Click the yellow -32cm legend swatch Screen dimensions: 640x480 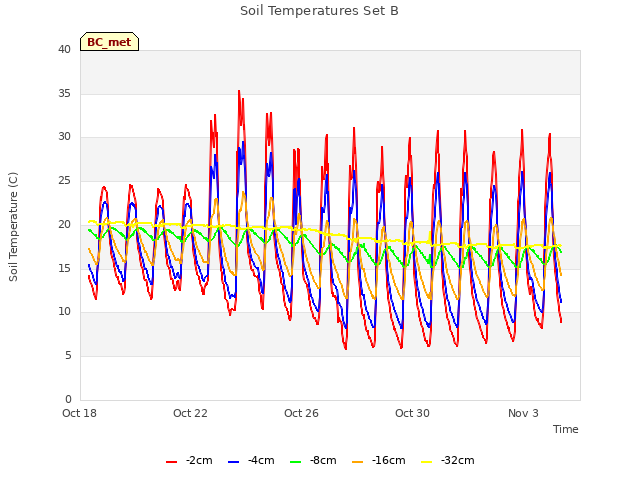(426, 462)
